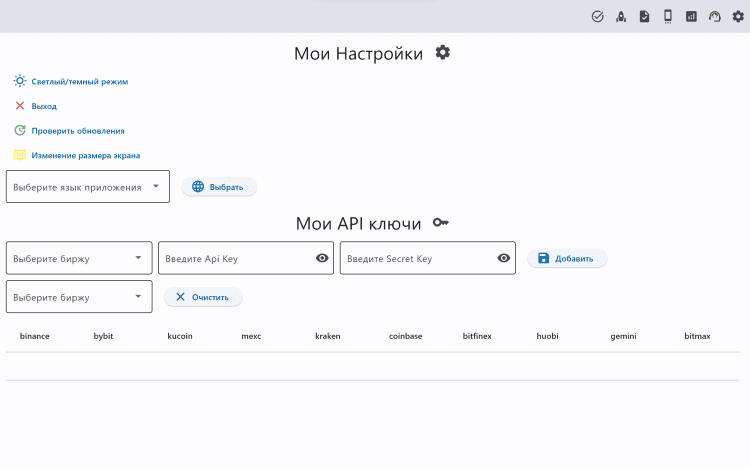Click the document checkmark icon in toolbar
This screenshot has width=750, height=469.
pos(644,16)
